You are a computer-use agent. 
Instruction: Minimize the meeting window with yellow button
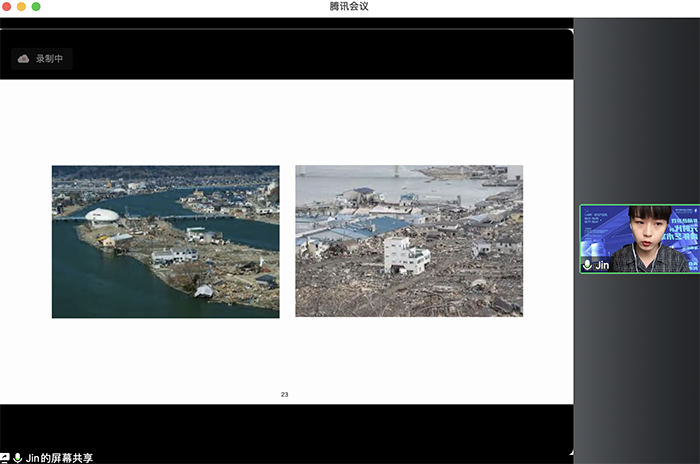coord(21,7)
